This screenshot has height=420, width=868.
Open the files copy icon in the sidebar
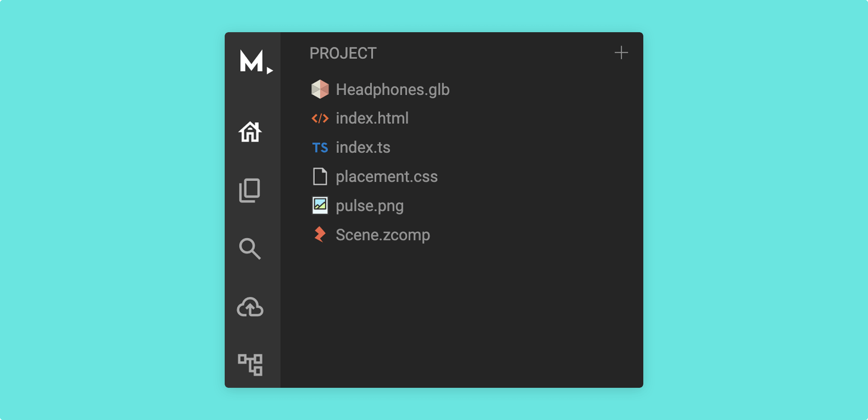pyautogui.click(x=250, y=190)
